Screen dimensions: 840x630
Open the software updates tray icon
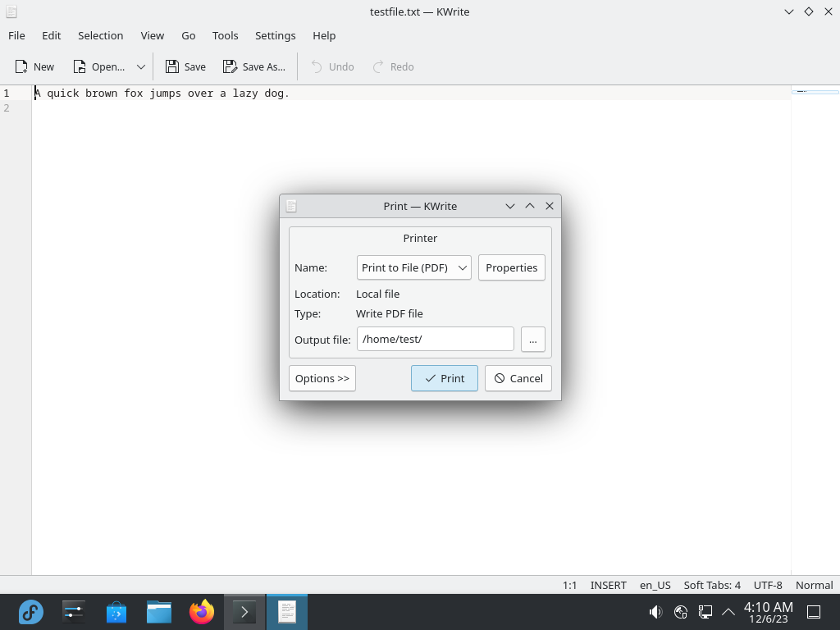tap(680, 612)
